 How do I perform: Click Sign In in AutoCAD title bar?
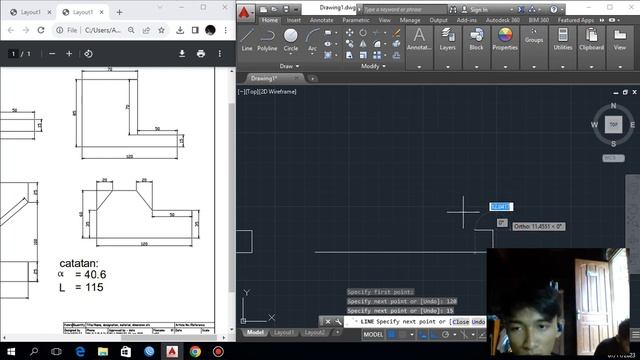point(479,9)
